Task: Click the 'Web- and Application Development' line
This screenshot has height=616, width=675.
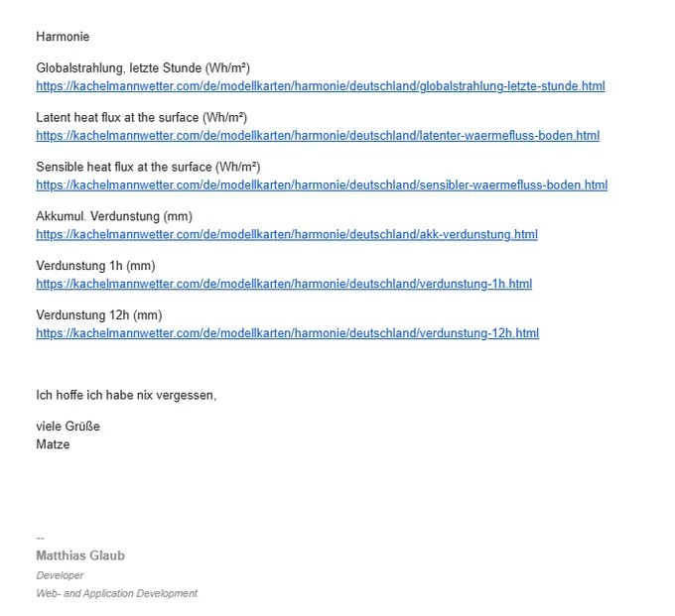Action: (117, 593)
